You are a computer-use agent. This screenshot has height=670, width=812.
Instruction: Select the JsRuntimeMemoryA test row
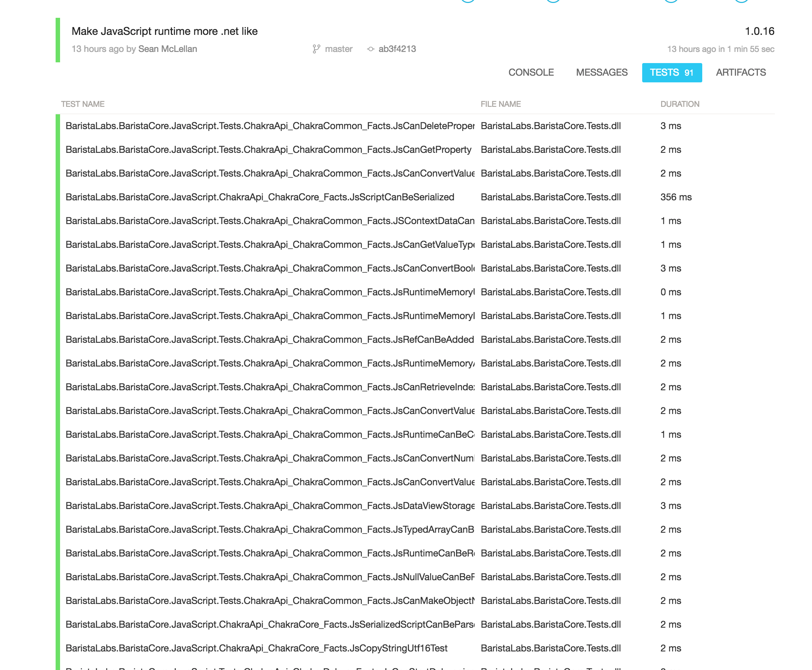tap(415, 363)
